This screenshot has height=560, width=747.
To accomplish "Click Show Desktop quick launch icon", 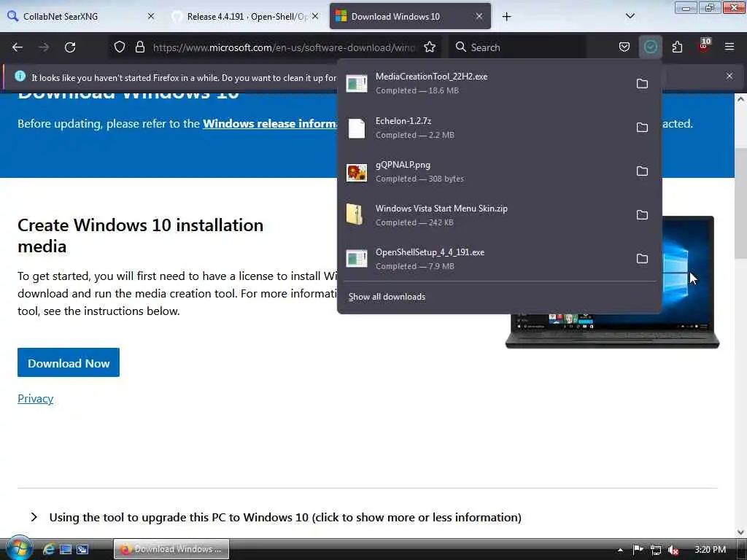I will coord(65,550).
